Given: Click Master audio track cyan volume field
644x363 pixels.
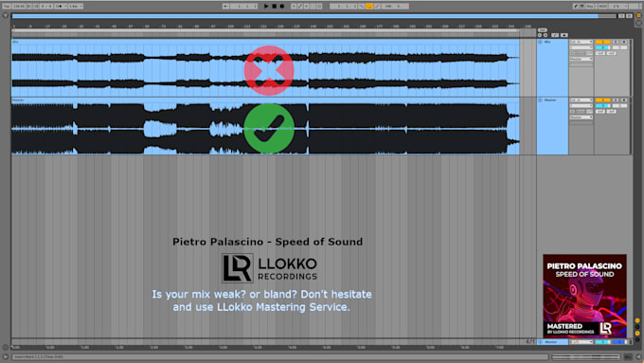Looking at the screenshot, I should coord(602,105).
